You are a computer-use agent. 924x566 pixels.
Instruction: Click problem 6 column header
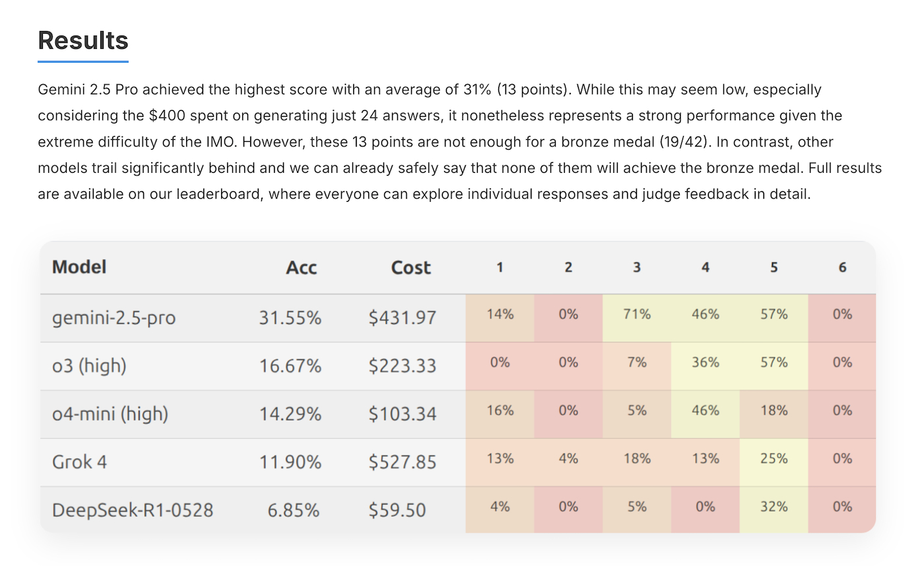[842, 268]
